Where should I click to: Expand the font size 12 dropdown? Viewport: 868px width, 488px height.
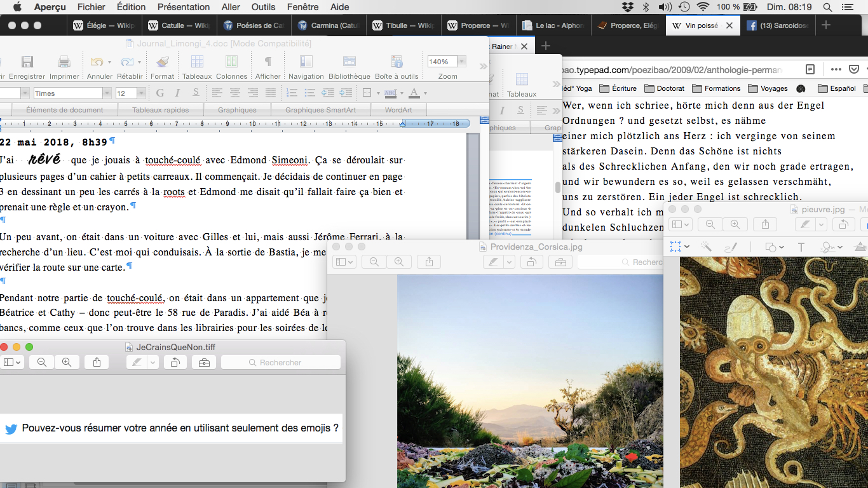tap(140, 93)
